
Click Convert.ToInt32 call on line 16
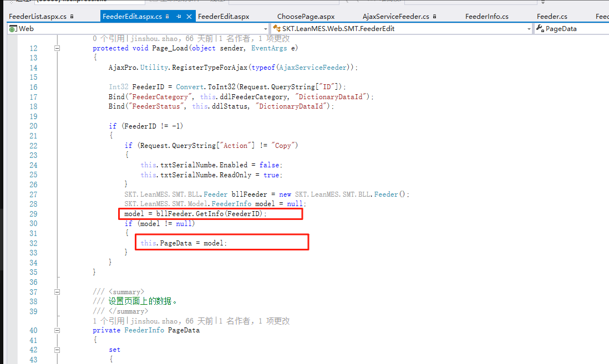[205, 87]
